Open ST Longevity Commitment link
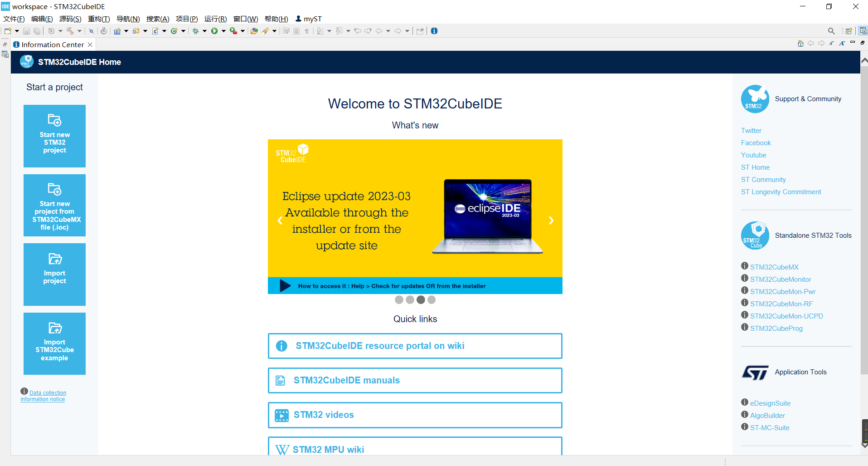This screenshot has height=466, width=868. [781, 192]
